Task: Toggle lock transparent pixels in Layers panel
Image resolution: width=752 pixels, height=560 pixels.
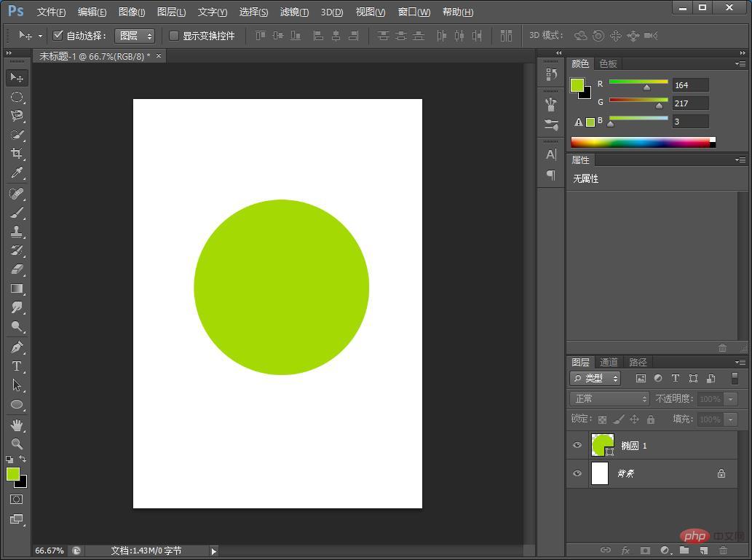Action: point(602,420)
